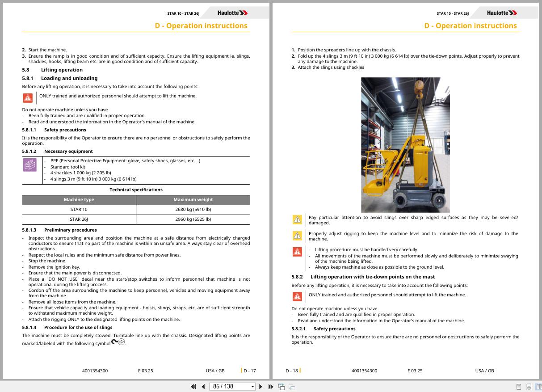Screen dimensions: 542x392
Task: Click the 'Maximum weight' table header
Action: (193, 200)
